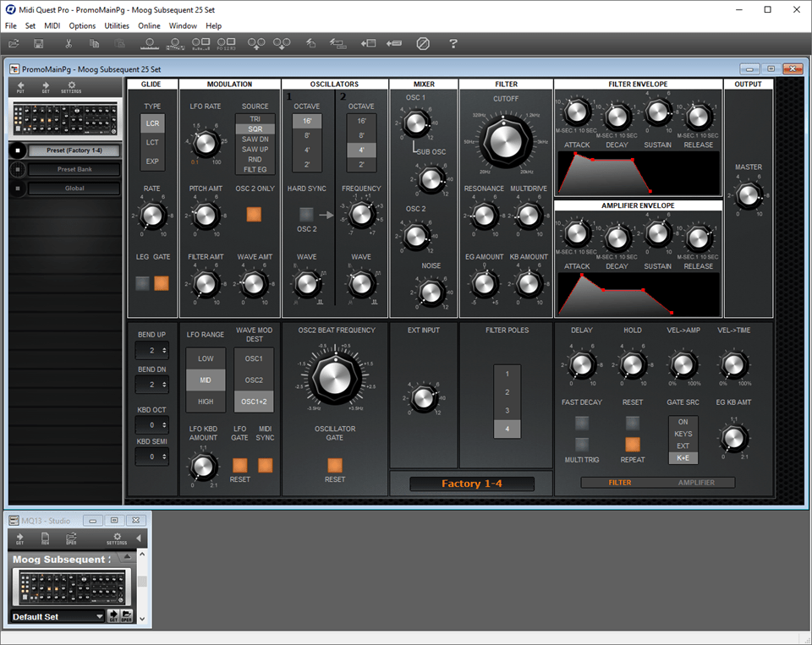Click the Studio window scrollbar down arrow

pyautogui.click(x=142, y=618)
